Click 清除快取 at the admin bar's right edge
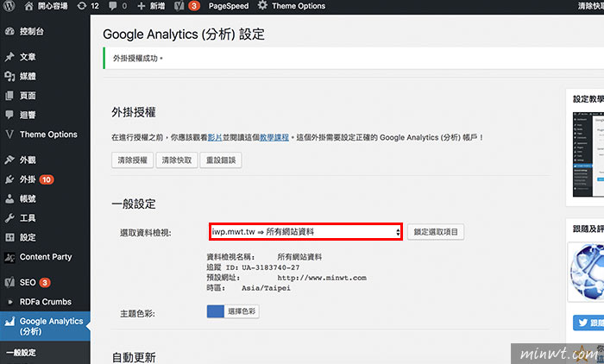Image resolution: width=604 pixels, height=364 pixels. 590,6
